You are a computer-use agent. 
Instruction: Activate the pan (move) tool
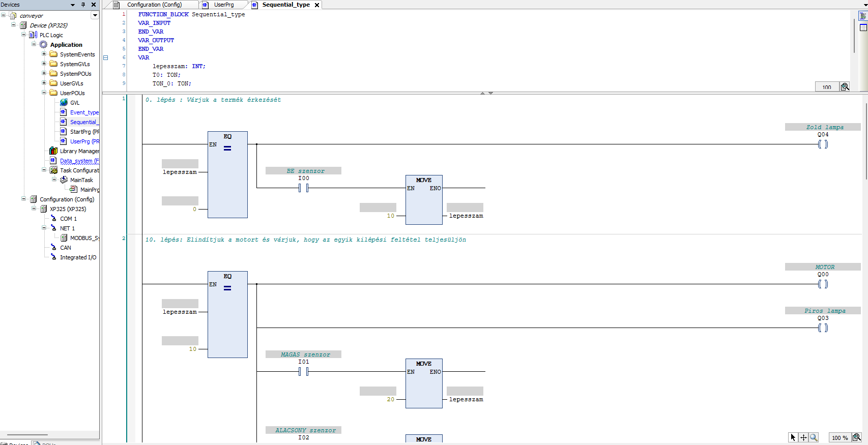[x=803, y=437]
